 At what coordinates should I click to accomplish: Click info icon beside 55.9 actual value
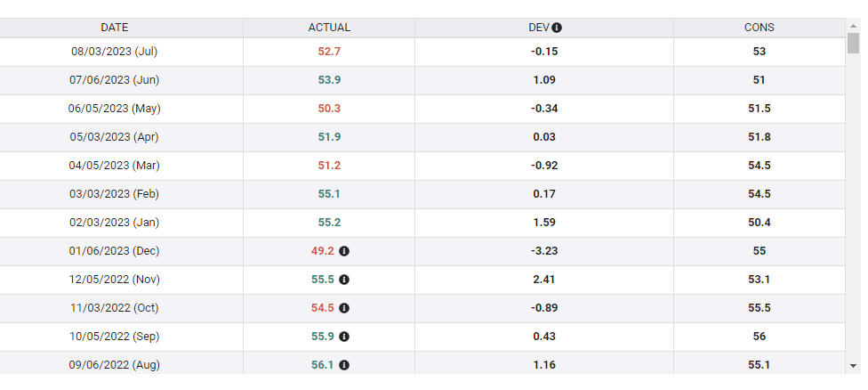[x=344, y=337]
